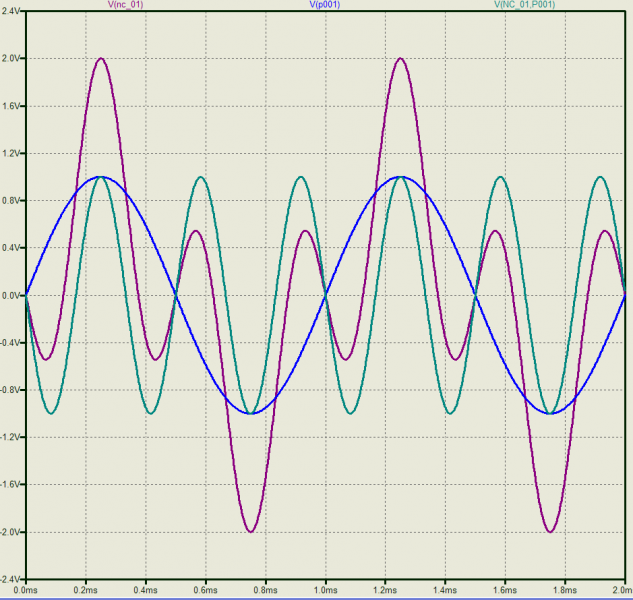Click the 2.4V label on the vertical axis
The image size is (633, 600).
(x=11, y=11)
